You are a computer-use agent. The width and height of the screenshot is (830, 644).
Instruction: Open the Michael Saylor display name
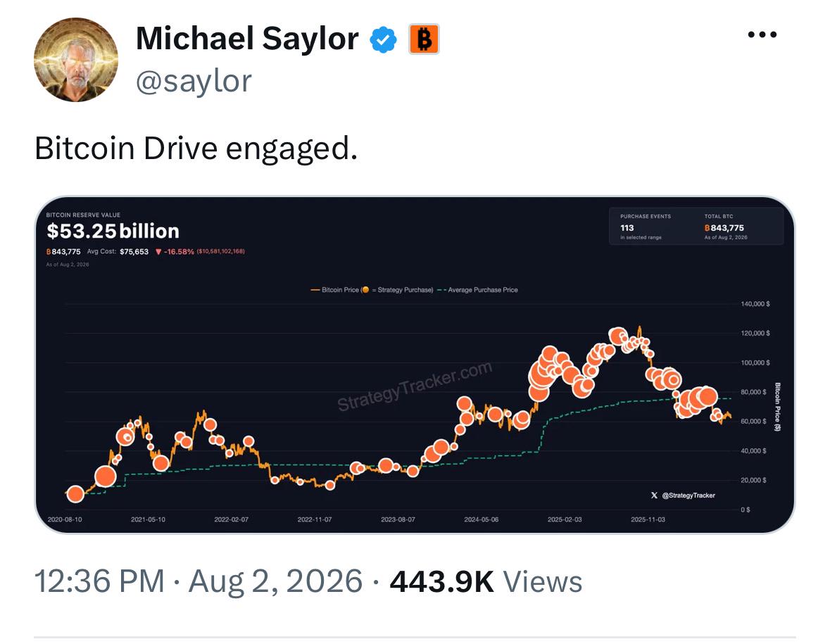point(247,39)
